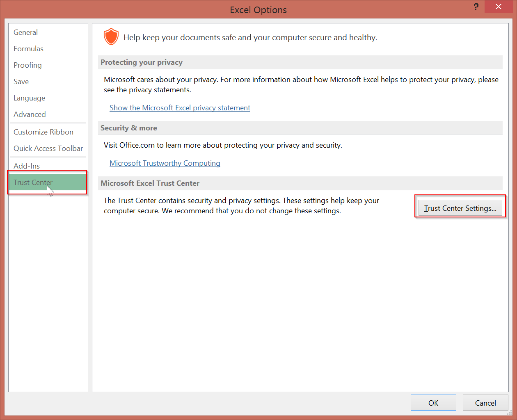Select Formulas in the sidebar
The width and height of the screenshot is (517, 420).
(48, 49)
